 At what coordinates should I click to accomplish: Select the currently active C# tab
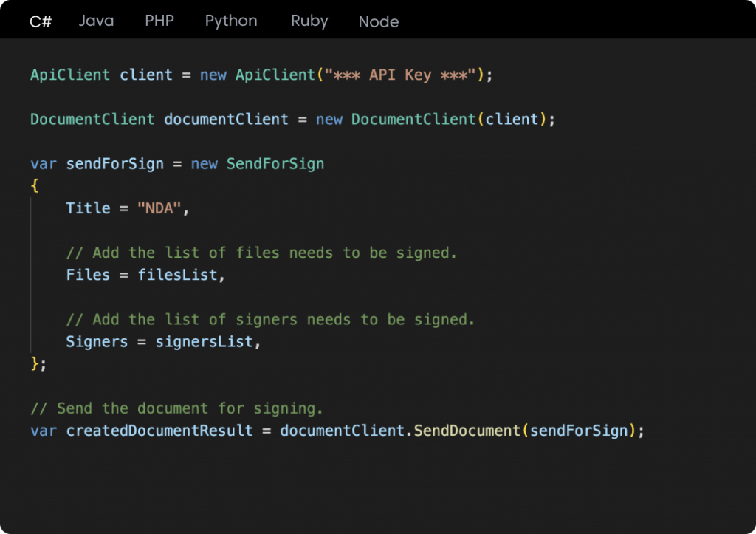click(39, 21)
